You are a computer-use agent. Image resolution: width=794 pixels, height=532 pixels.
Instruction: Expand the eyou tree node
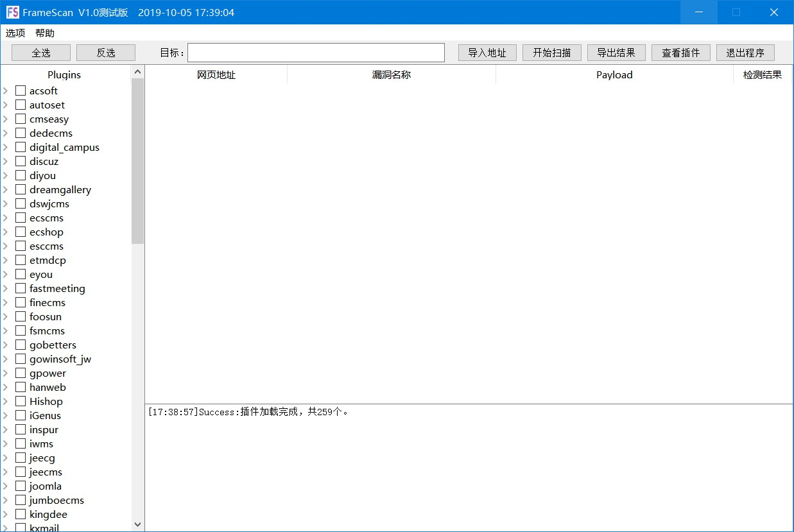[x=6, y=274]
